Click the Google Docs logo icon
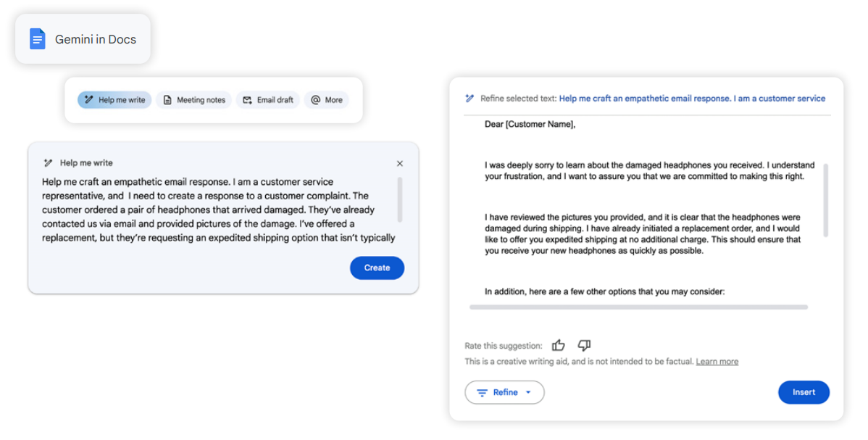 coord(37,39)
